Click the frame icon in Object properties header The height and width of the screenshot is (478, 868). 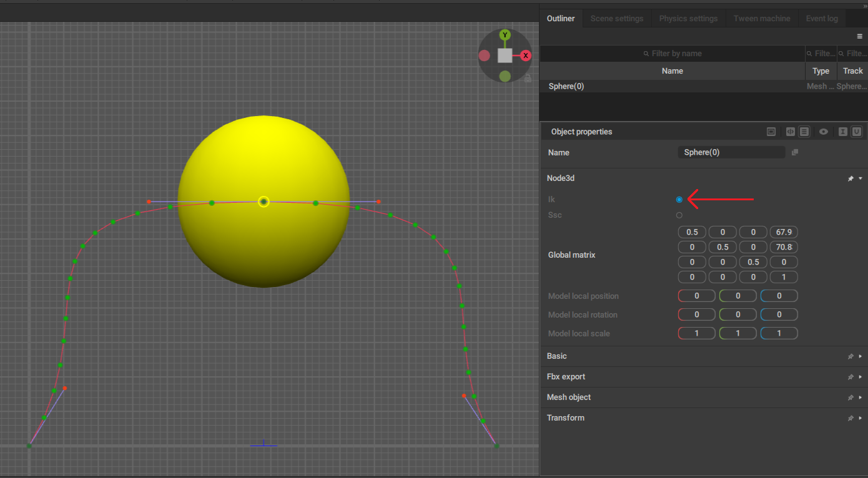coord(771,132)
